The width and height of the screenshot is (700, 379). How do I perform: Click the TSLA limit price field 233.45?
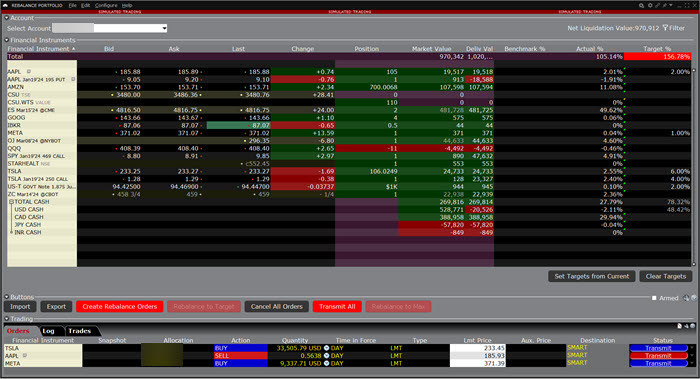pos(478,348)
